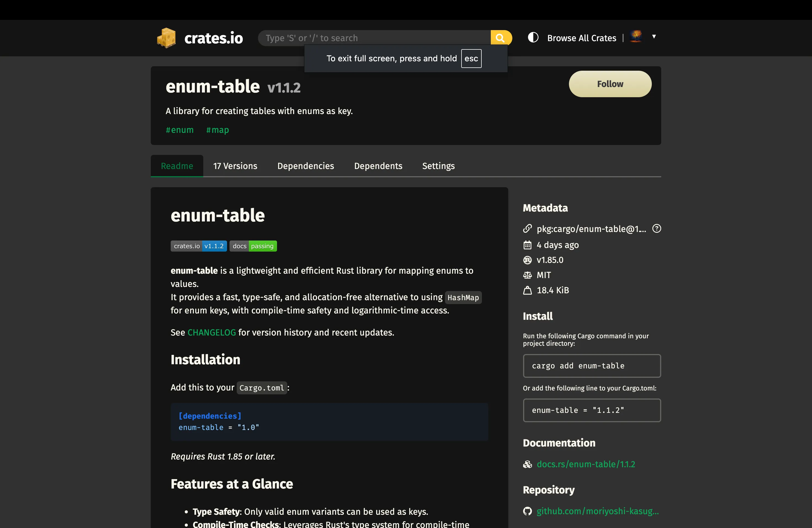
Task: Switch to the Dependencies tab
Action: click(x=305, y=166)
